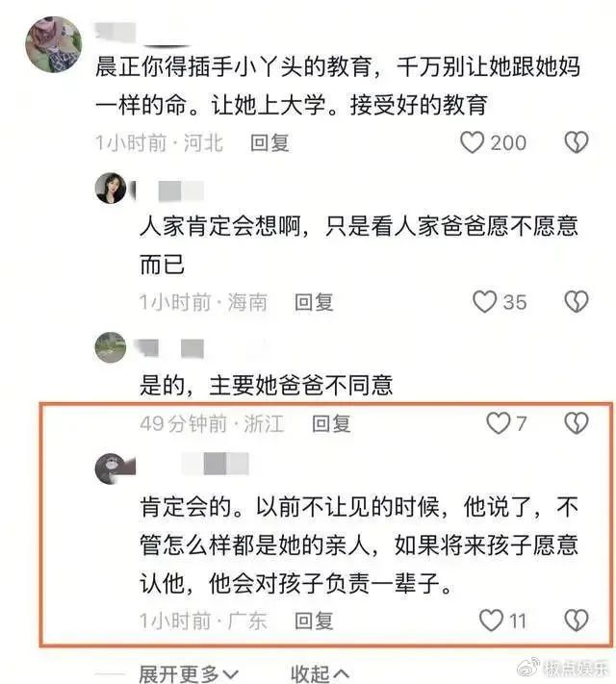616x684 pixels.
Task: Like the Hainan reply with 35 likes
Action: [x=484, y=302]
